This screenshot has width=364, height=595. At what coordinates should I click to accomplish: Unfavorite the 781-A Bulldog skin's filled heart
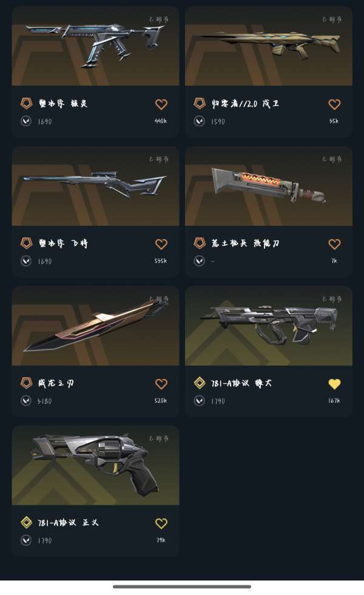(334, 384)
